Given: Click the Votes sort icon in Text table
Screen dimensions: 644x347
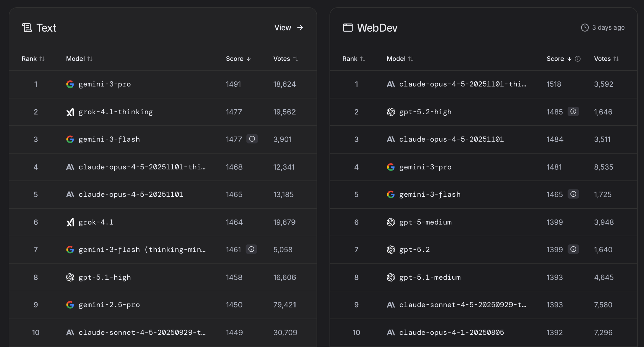Looking at the screenshot, I should click(296, 59).
